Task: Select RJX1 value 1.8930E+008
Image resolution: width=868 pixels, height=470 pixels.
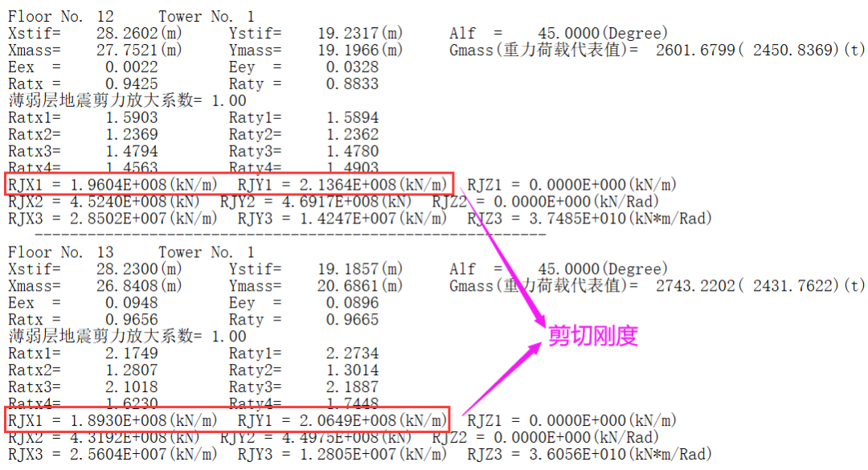Action: pos(118,421)
